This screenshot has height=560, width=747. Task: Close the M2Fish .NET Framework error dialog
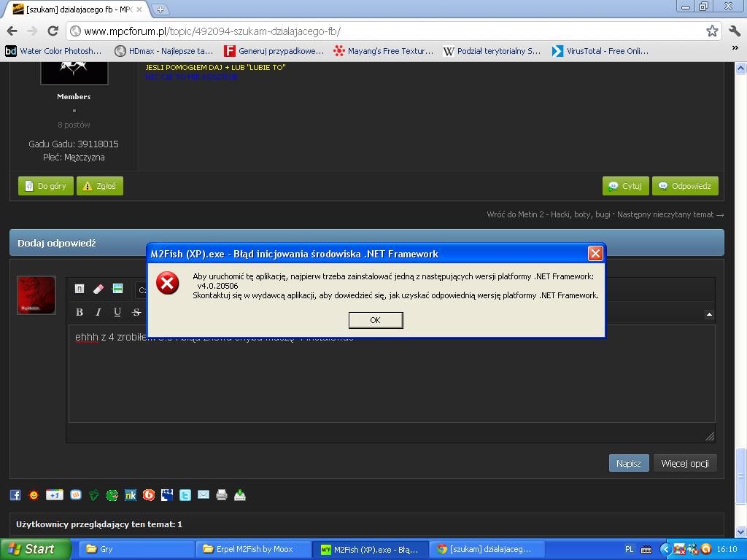coord(595,253)
